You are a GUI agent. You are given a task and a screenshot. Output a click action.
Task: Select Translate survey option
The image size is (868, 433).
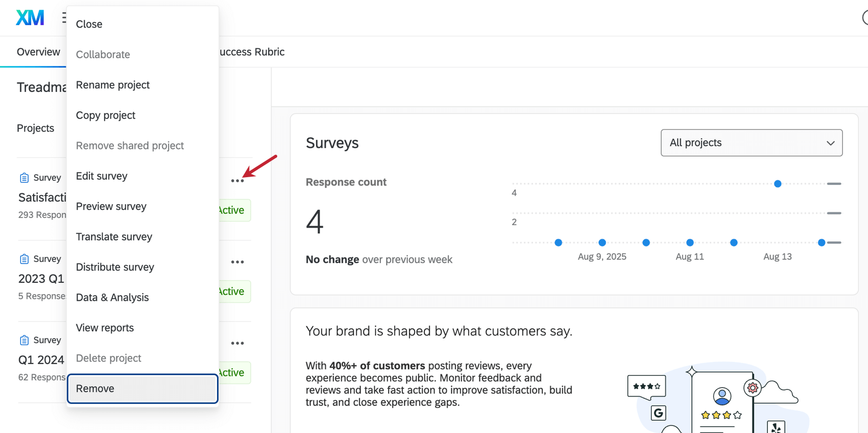114,237
